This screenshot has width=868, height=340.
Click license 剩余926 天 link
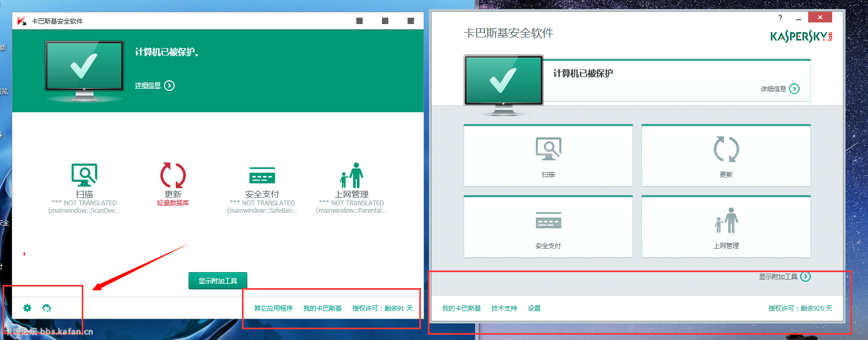coord(800,308)
